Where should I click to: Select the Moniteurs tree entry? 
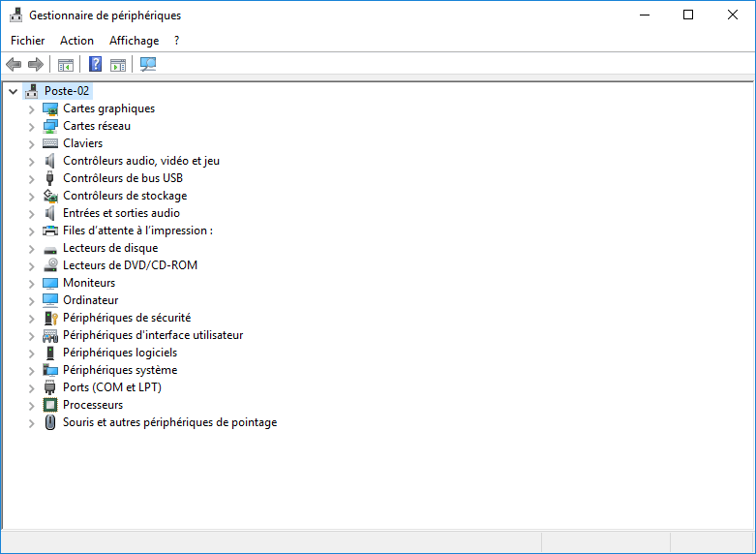(x=89, y=283)
